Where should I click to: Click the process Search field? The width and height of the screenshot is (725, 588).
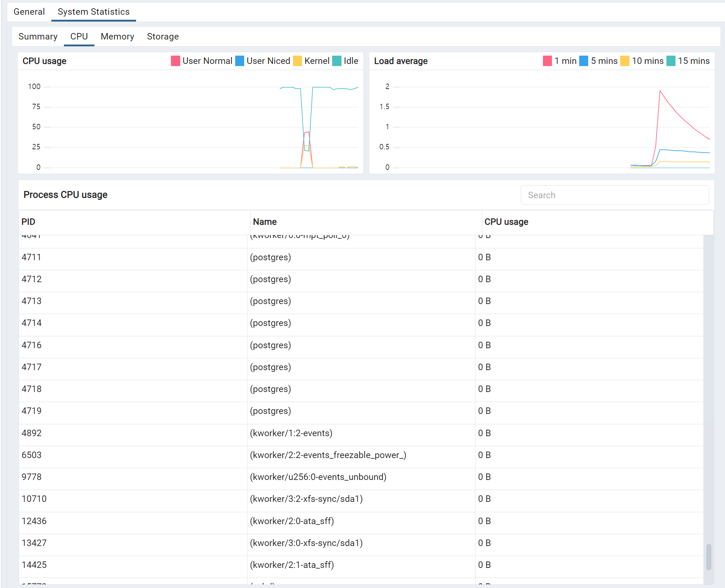tap(614, 195)
